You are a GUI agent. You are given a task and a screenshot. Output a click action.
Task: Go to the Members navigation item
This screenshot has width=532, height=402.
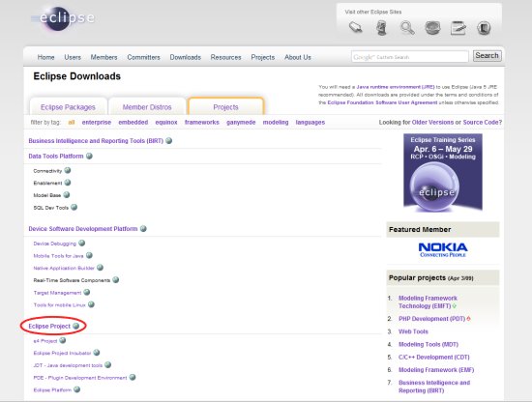(103, 57)
